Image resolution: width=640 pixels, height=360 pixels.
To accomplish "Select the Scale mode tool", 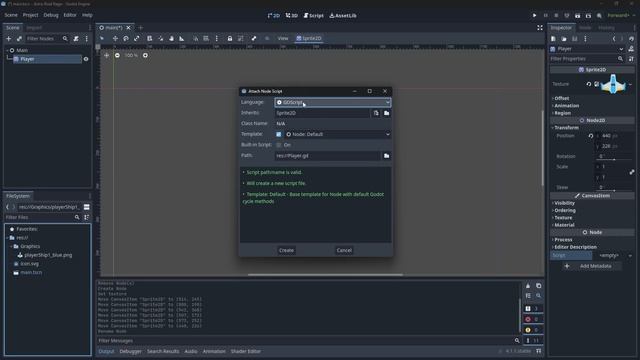I will (137, 38).
